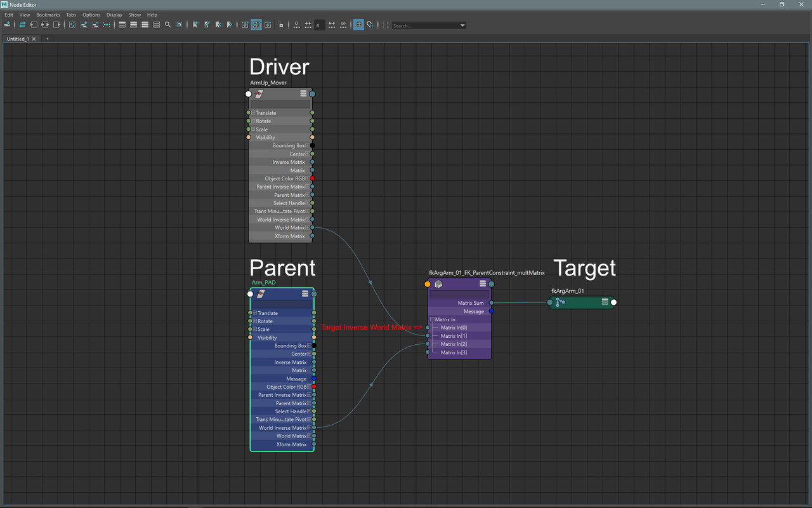The width and height of the screenshot is (812, 508).
Task: Open the Options menu
Action: [91, 15]
